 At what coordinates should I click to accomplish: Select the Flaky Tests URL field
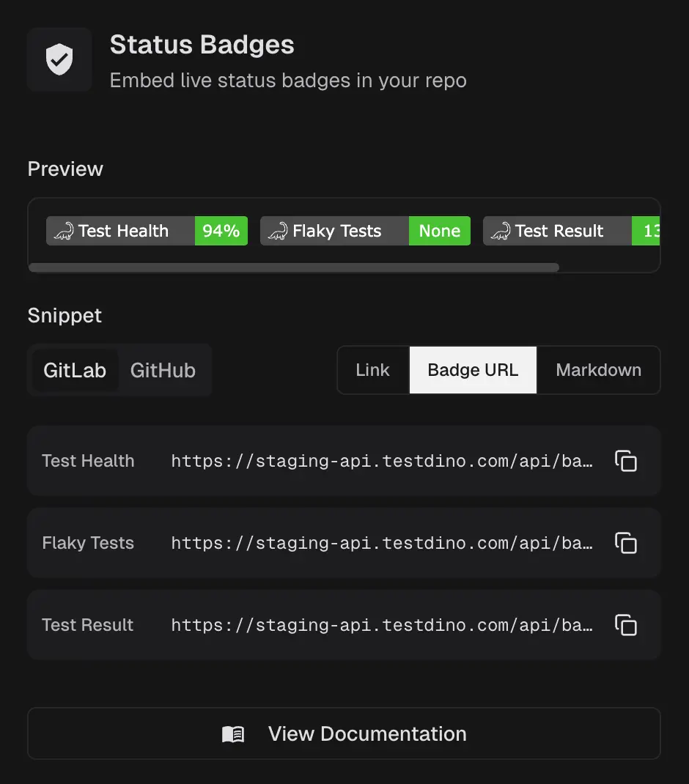click(x=381, y=543)
